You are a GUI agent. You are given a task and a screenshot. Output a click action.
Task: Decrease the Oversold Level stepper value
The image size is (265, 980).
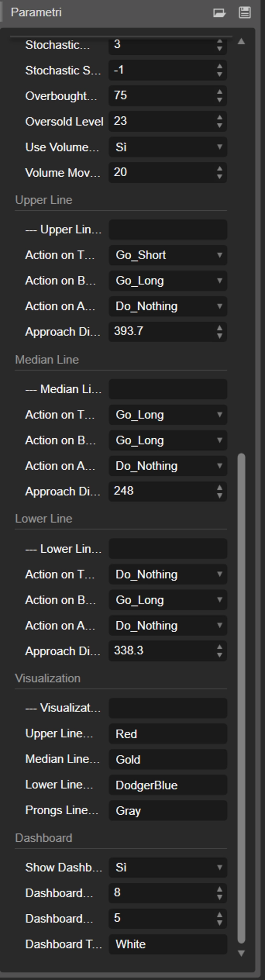coord(220,125)
